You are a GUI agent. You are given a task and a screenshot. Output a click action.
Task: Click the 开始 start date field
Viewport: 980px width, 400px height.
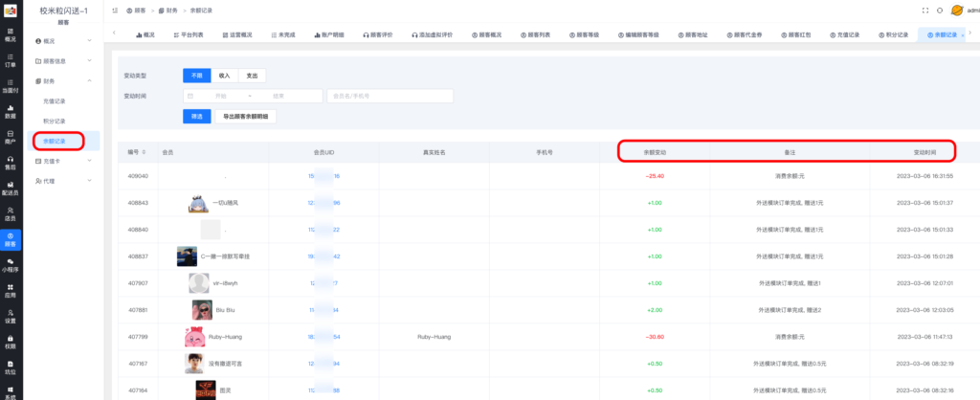coord(220,96)
